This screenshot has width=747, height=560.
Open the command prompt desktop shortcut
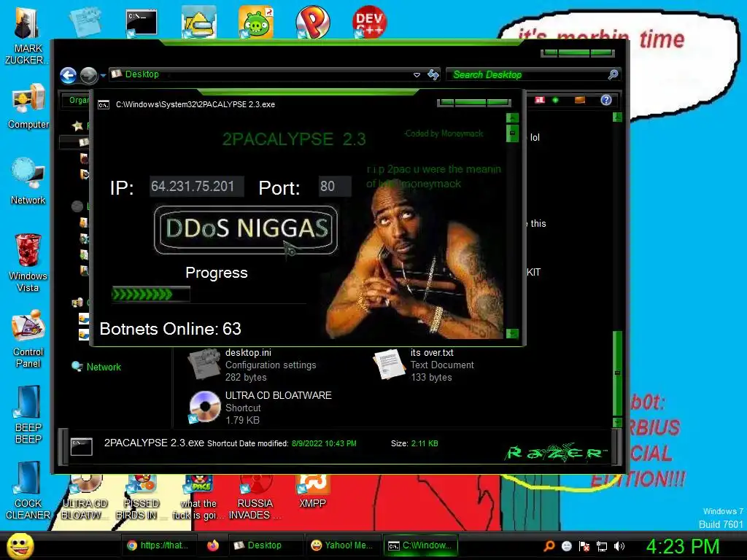tap(141, 23)
